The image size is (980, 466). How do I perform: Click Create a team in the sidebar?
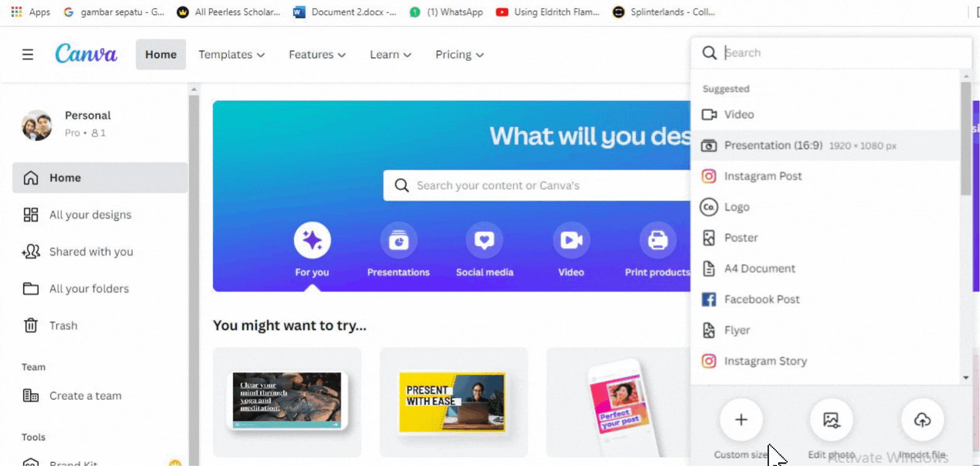100,396
